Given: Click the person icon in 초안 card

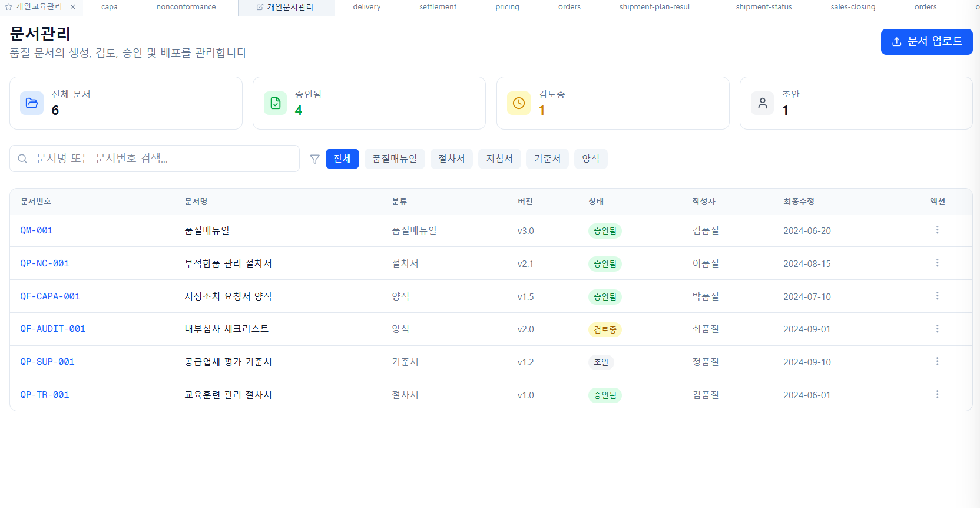Looking at the screenshot, I should click(x=763, y=103).
